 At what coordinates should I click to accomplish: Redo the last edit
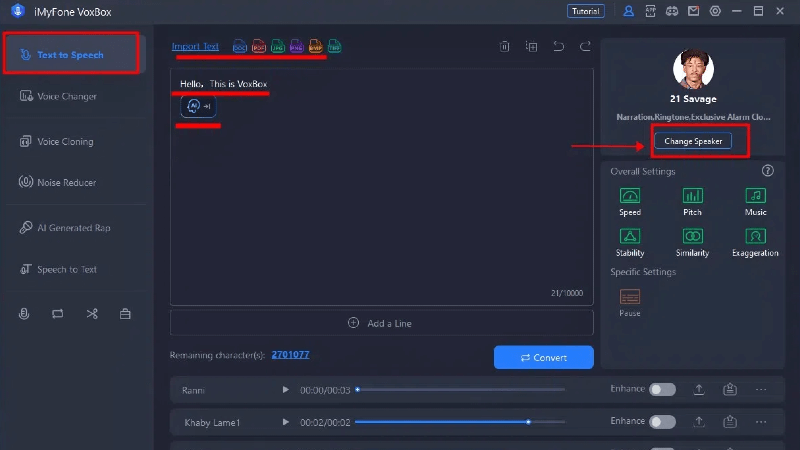click(585, 46)
